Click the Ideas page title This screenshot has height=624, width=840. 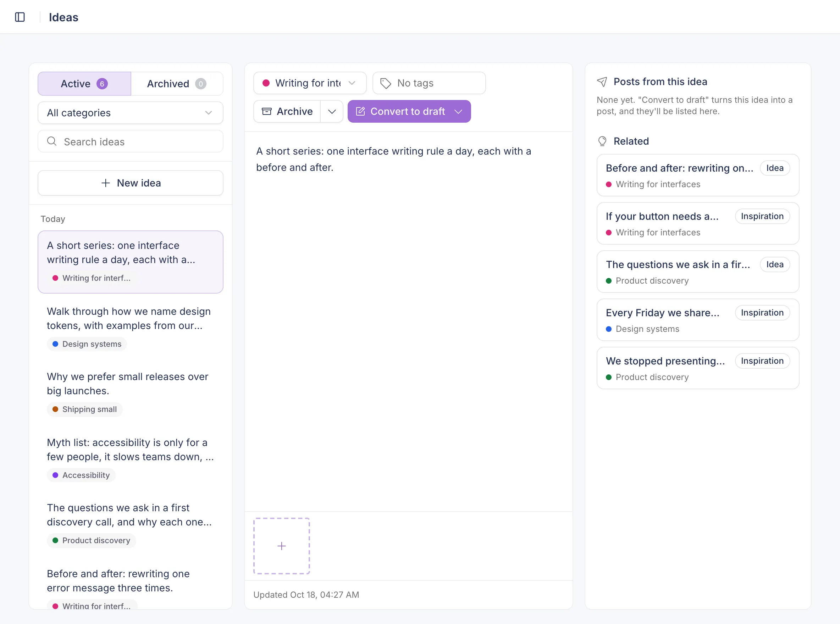pos(63,17)
